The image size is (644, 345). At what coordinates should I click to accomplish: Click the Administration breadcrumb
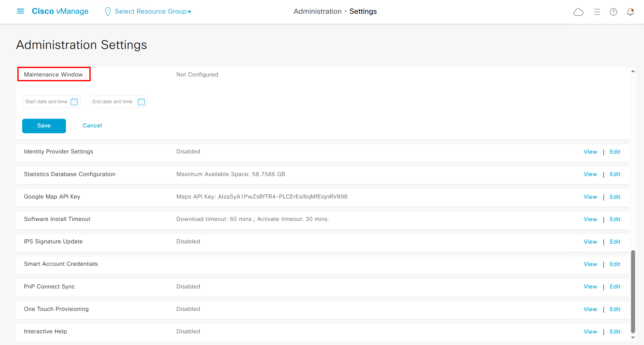coord(317,11)
